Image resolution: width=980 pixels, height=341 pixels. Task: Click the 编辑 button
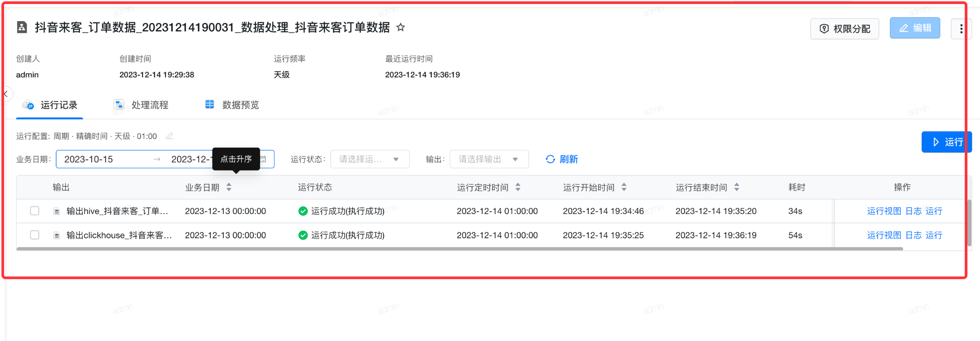click(915, 28)
